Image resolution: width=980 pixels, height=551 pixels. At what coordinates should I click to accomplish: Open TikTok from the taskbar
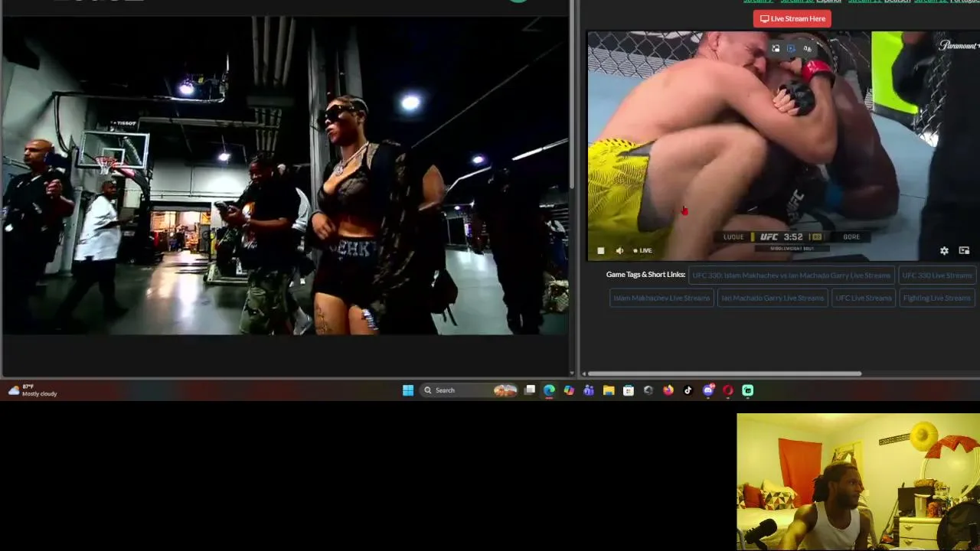[688, 390]
